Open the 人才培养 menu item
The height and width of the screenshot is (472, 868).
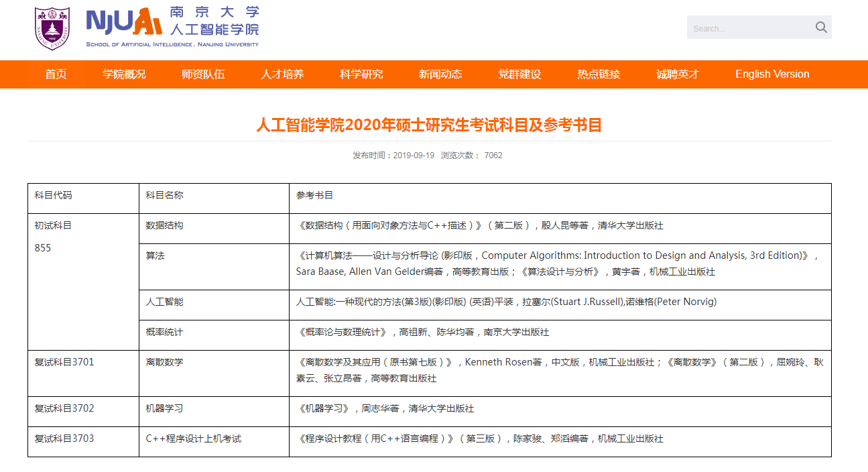(x=282, y=74)
